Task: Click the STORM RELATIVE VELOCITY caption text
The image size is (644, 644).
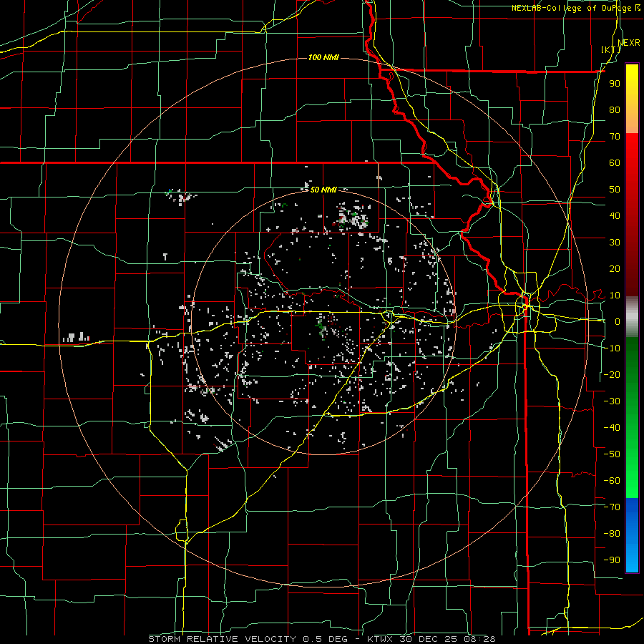Action: pos(222,639)
